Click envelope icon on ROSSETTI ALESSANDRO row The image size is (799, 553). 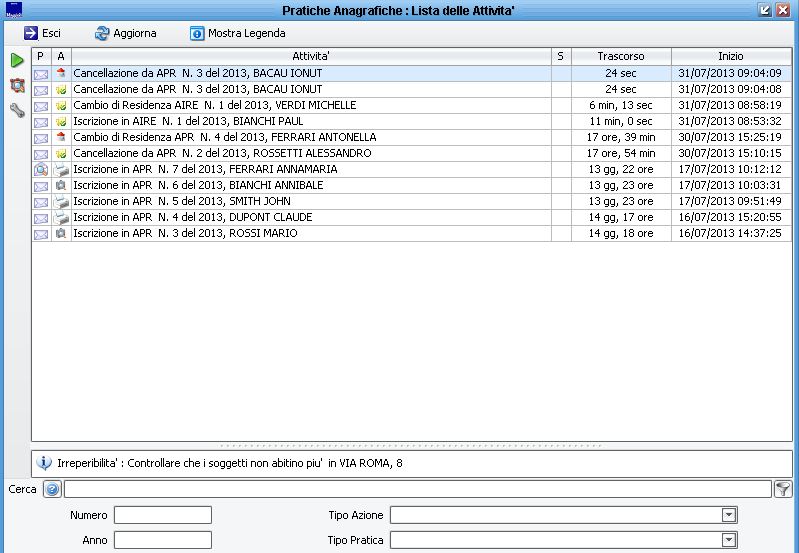(41, 153)
